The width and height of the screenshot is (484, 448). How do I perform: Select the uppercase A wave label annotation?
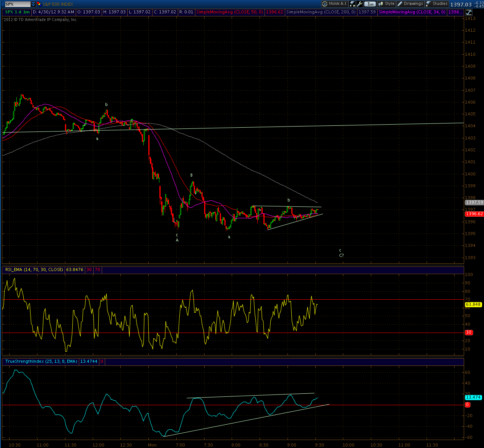177,240
